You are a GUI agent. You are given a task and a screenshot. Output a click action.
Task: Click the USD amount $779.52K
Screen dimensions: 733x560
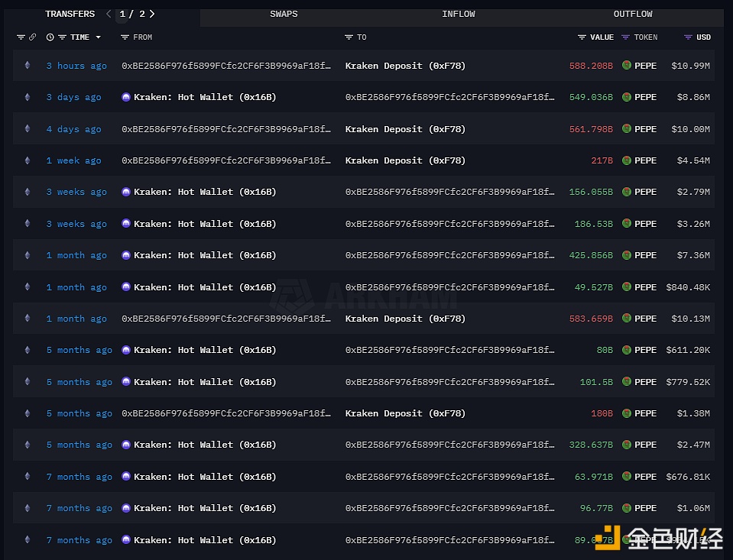tap(688, 382)
